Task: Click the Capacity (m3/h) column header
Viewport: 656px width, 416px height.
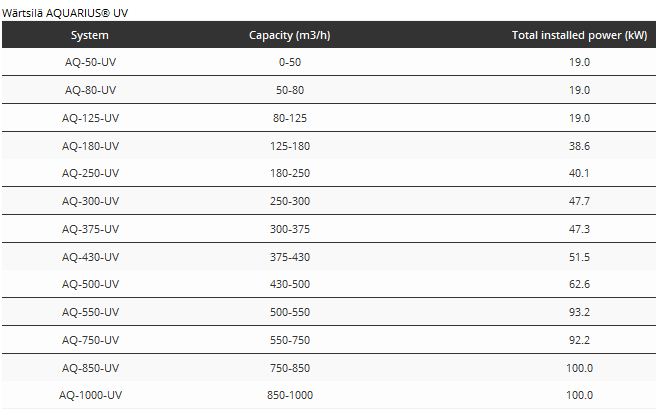Action: coord(290,35)
